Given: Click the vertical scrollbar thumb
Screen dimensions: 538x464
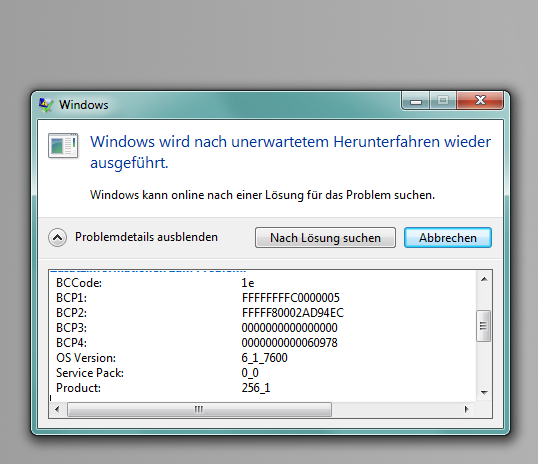Looking at the screenshot, I should pos(484,326).
